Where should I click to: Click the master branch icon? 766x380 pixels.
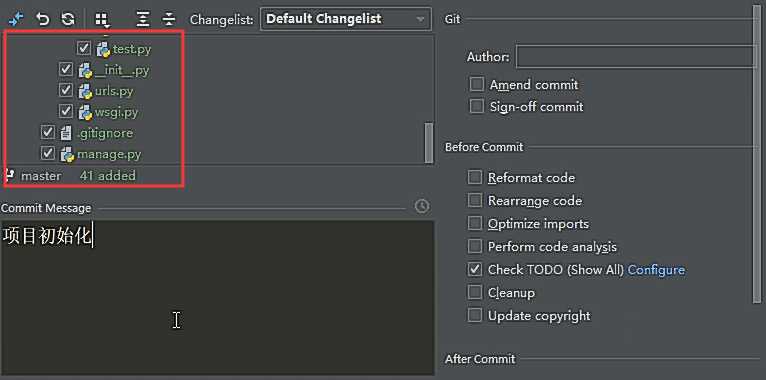pos(10,174)
